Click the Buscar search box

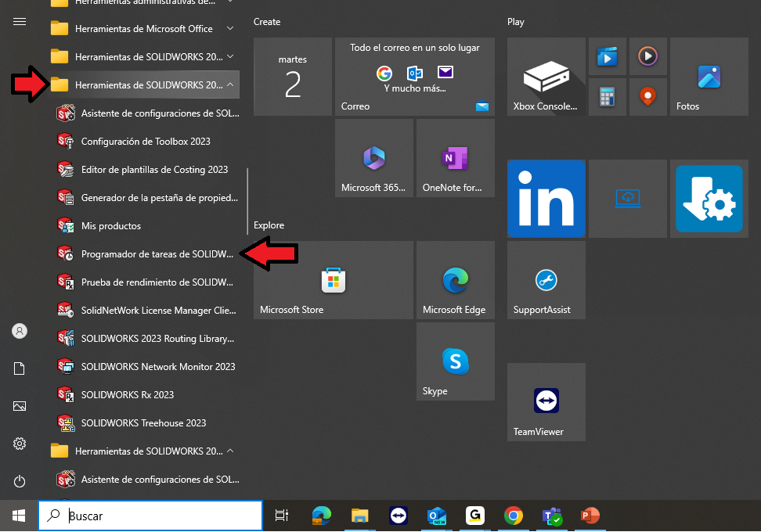[x=150, y=516]
